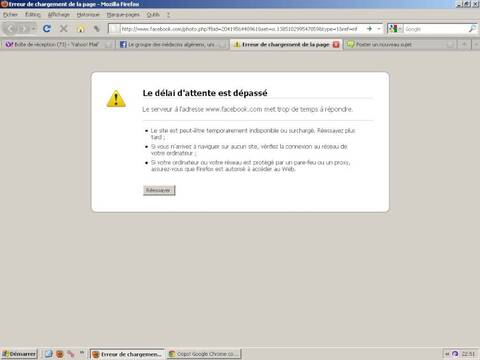Open the new tab with plus button
The height and width of the screenshot is (360, 480).
click(464, 44)
